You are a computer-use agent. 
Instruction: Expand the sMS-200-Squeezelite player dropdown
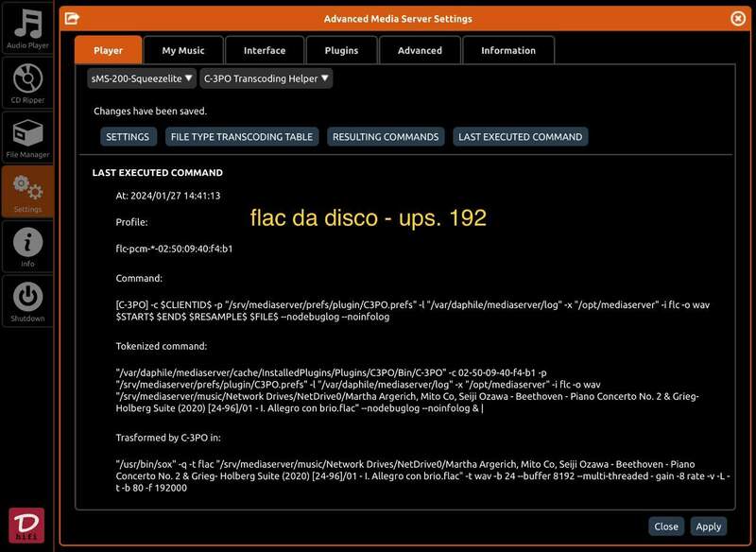point(141,78)
